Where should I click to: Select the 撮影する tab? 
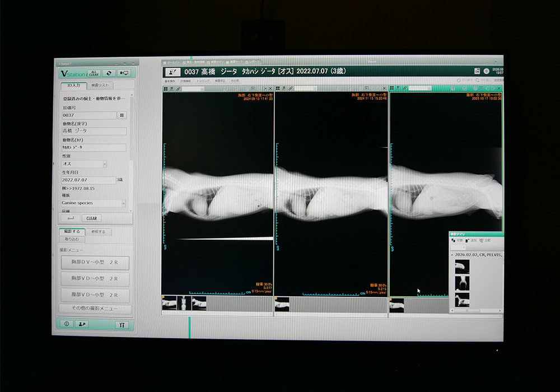click(x=72, y=232)
